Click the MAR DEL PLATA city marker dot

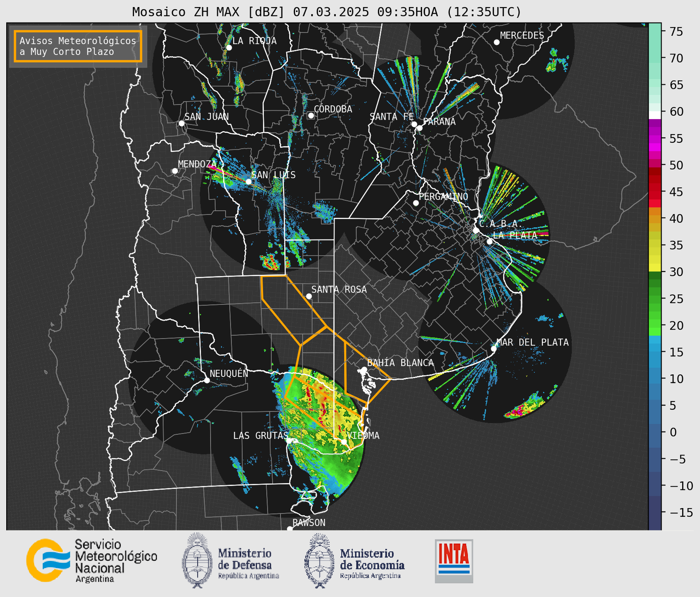(x=494, y=349)
